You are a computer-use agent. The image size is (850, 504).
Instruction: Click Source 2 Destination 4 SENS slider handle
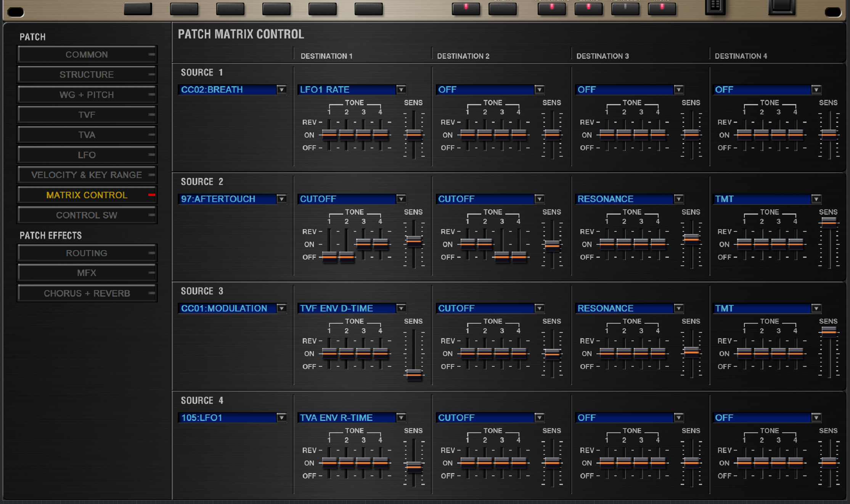tap(829, 222)
